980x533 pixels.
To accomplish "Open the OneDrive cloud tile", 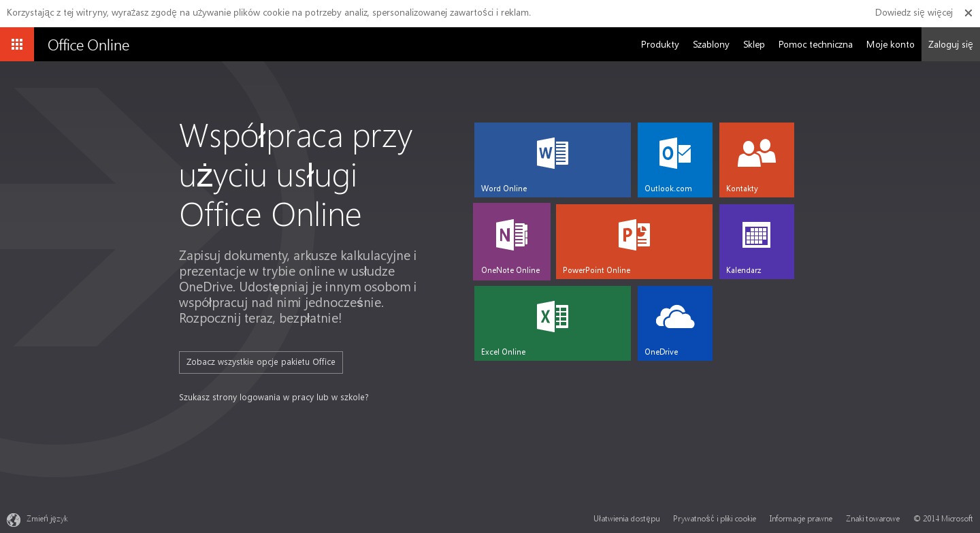I will (674, 323).
